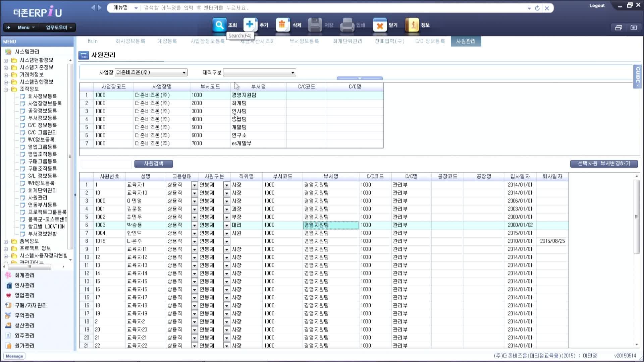Screen dimensions: 644x362
Task: Open 원가관리 module icon
Action: click(x=8, y=346)
